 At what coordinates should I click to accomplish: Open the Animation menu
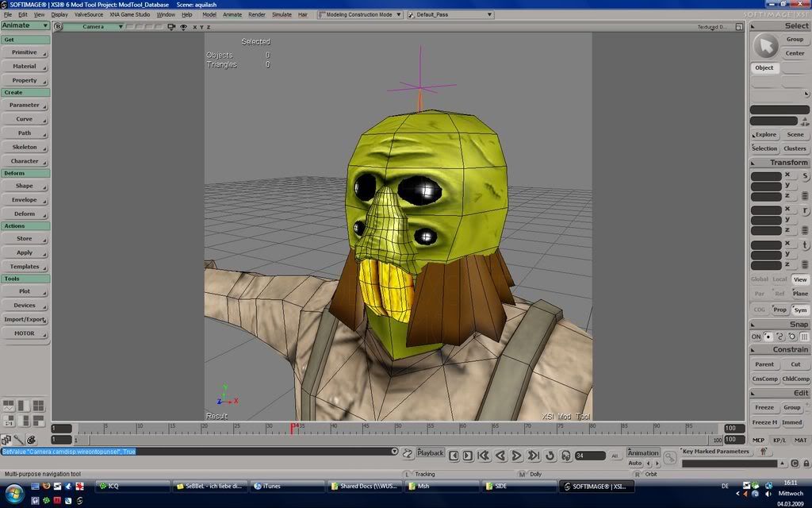(x=643, y=452)
